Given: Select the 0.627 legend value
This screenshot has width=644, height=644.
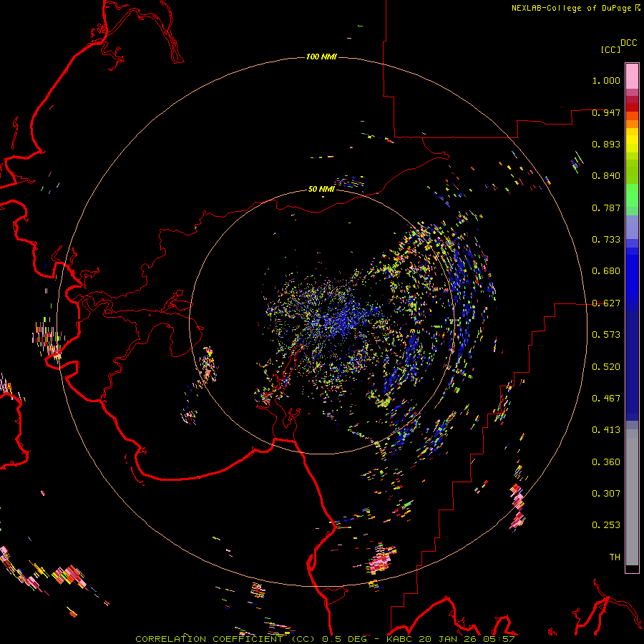Looking at the screenshot, I should 606,303.
